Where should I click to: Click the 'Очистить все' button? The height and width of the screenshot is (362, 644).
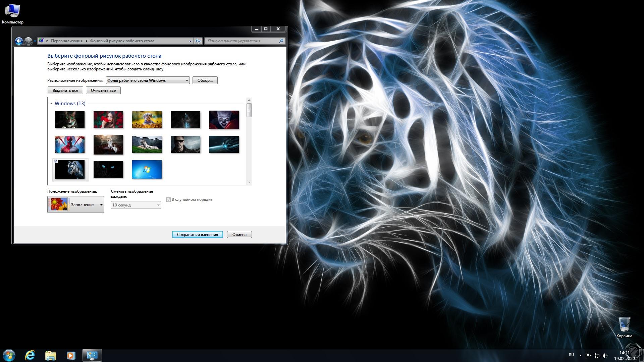(x=103, y=90)
